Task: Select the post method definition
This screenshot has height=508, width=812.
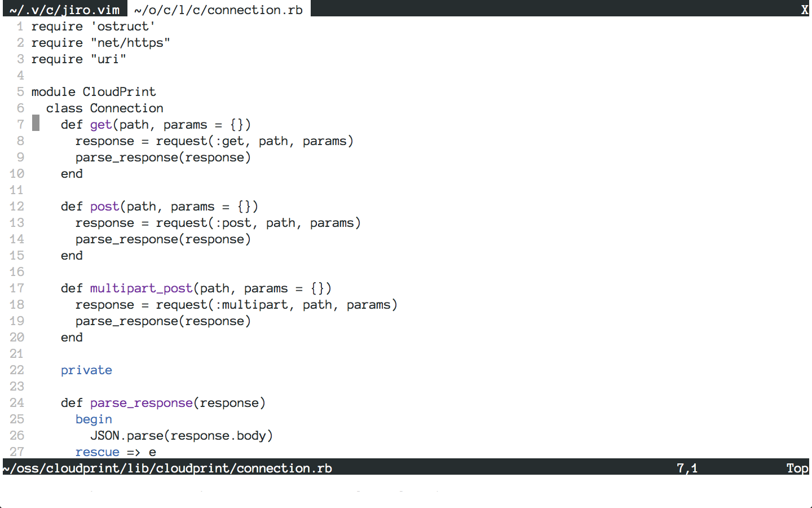Action: 104,206
